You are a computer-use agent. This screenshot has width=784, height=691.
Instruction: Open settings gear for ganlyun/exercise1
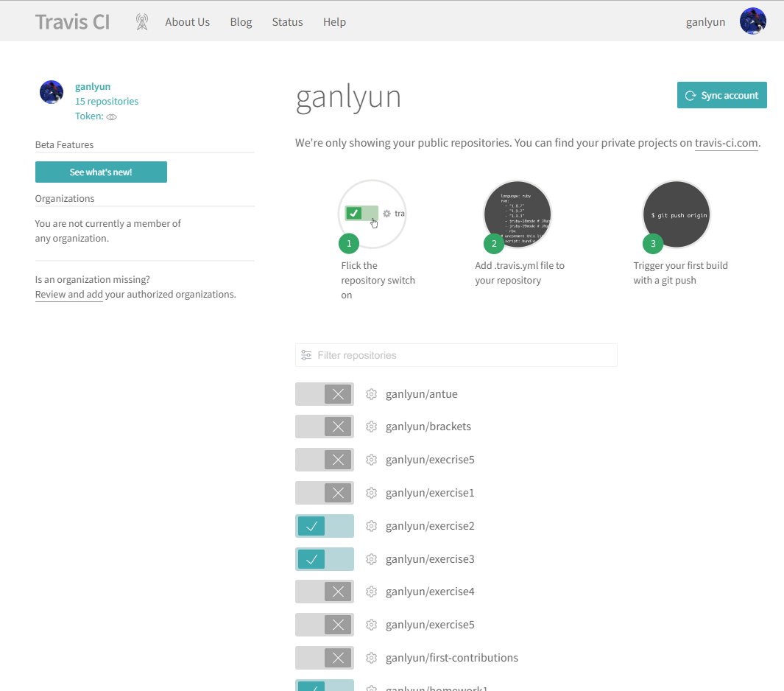(371, 493)
